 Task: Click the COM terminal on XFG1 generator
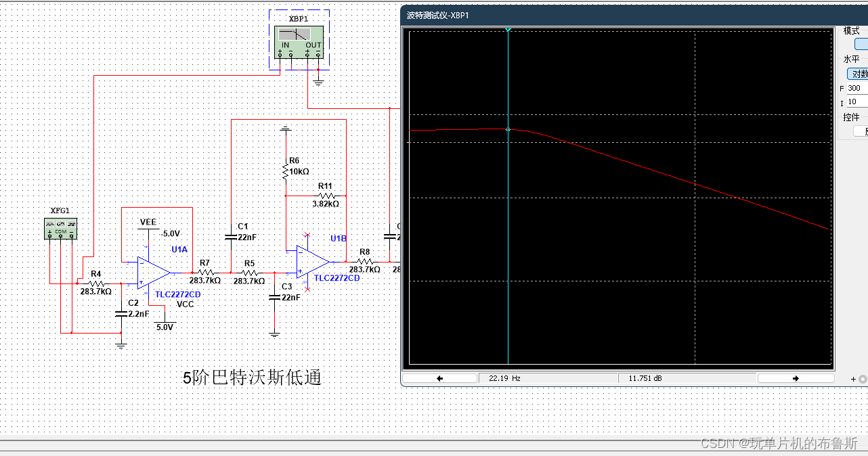click(x=60, y=231)
